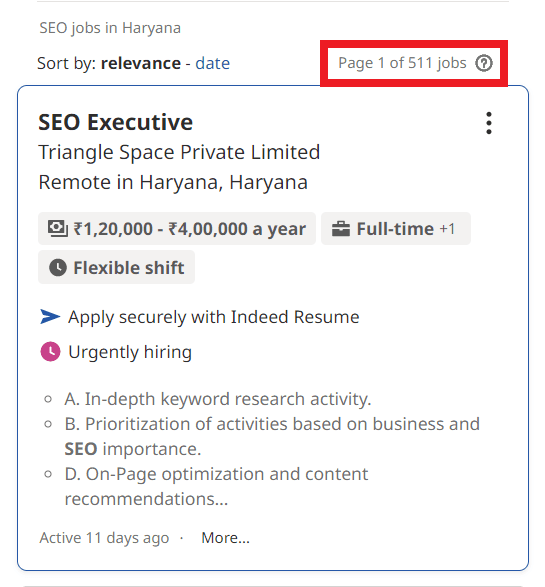This screenshot has height=587, width=545.
Task: Click 'B. Prioritization of activities' bullet text
Action: pyautogui.click(x=272, y=437)
